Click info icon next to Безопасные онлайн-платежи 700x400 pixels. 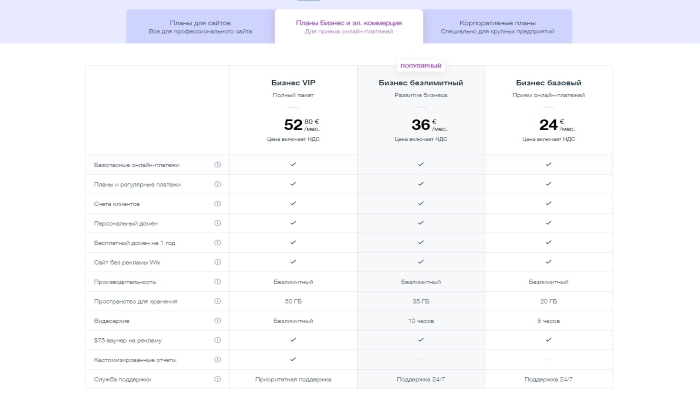tap(217, 165)
